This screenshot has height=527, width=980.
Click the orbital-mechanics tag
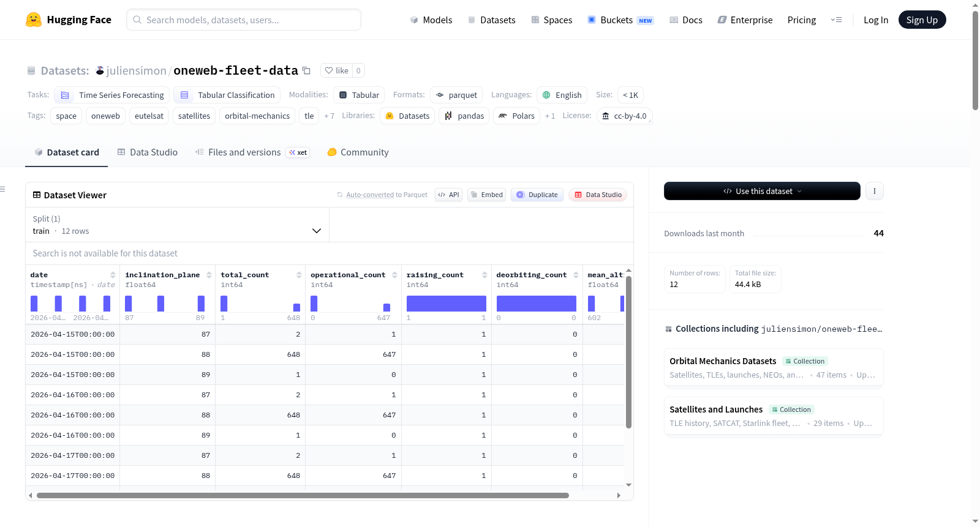(257, 116)
